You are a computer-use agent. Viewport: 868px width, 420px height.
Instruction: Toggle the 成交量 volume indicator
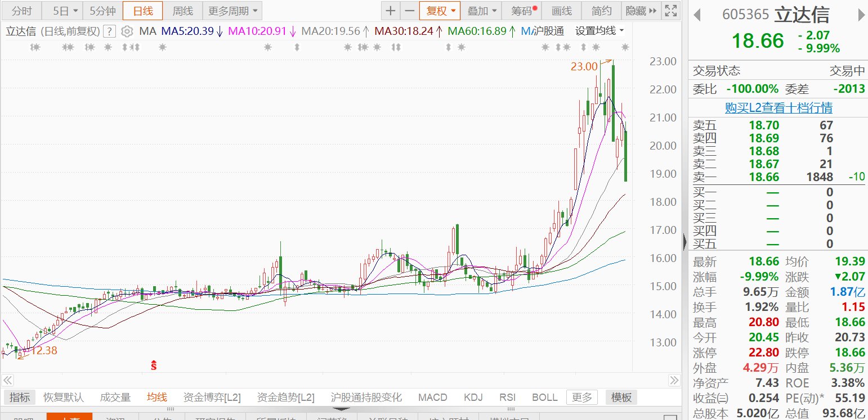(115, 398)
